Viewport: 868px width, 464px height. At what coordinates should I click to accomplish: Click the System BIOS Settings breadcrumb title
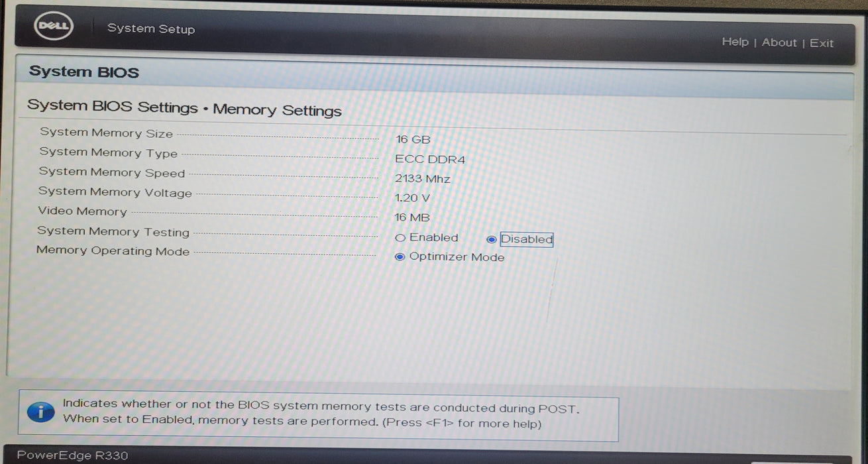click(184, 108)
